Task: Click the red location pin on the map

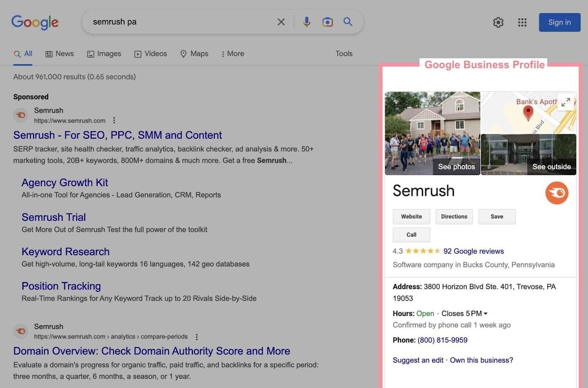Action: click(x=528, y=112)
